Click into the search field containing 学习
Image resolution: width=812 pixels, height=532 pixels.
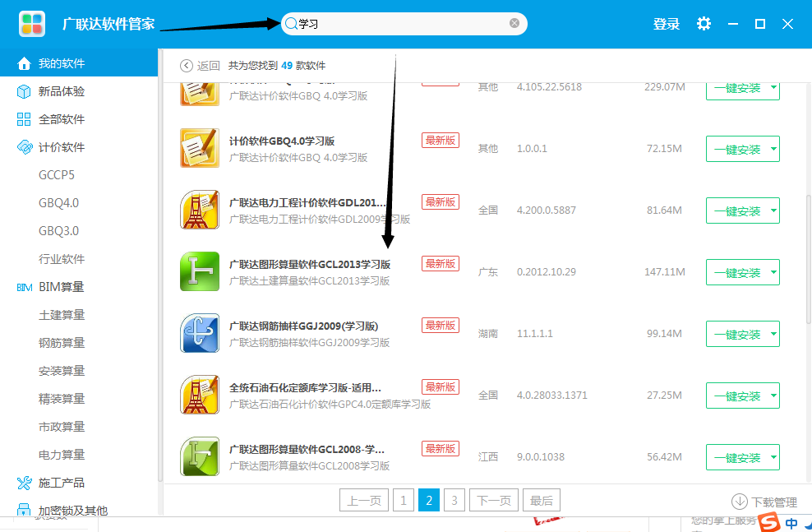pyautogui.click(x=403, y=24)
